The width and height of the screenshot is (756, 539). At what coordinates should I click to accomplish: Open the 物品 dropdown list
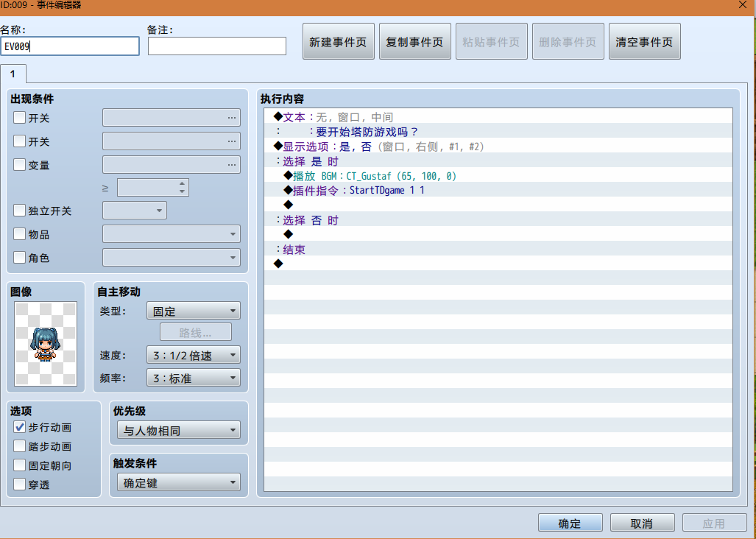(x=172, y=234)
